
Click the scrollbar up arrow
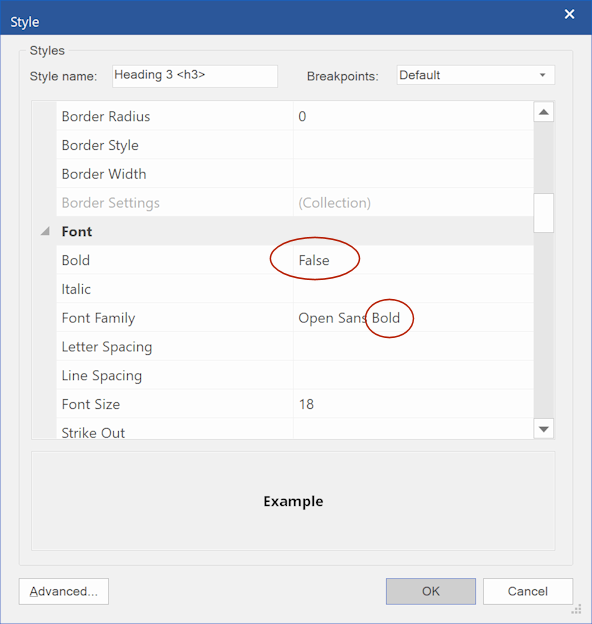click(544, 112)
